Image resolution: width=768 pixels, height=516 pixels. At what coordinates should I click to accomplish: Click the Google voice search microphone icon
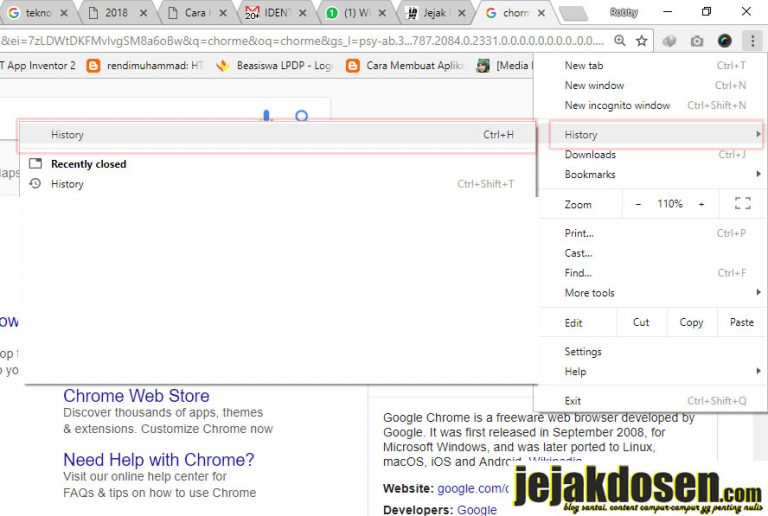coord(266,116)
